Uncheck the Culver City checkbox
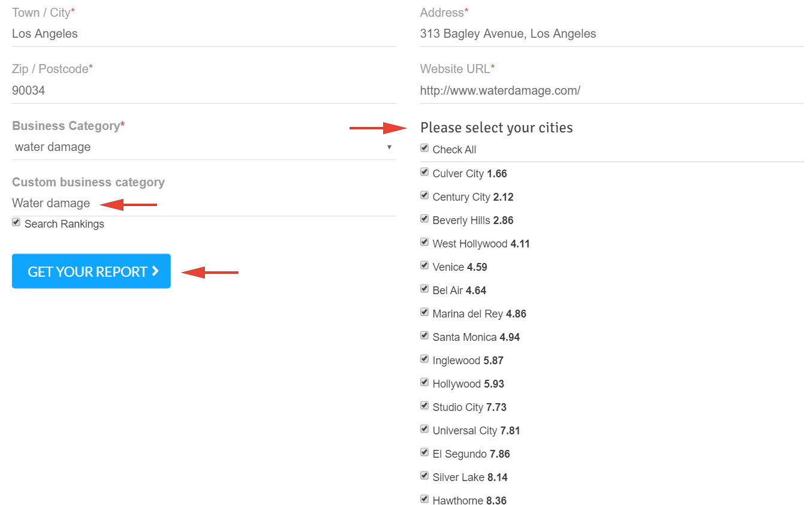The image size is (812, 505). click(425, 172)
